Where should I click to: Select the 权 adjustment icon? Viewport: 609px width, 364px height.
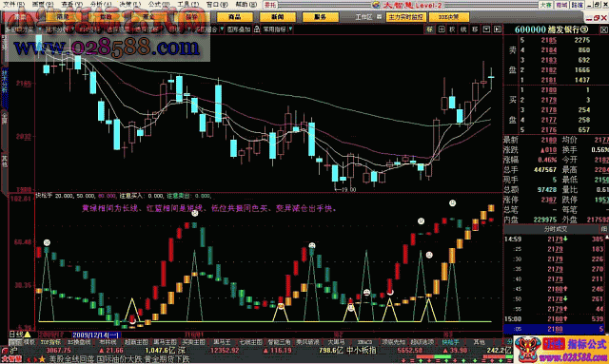(x=453, y=29)
